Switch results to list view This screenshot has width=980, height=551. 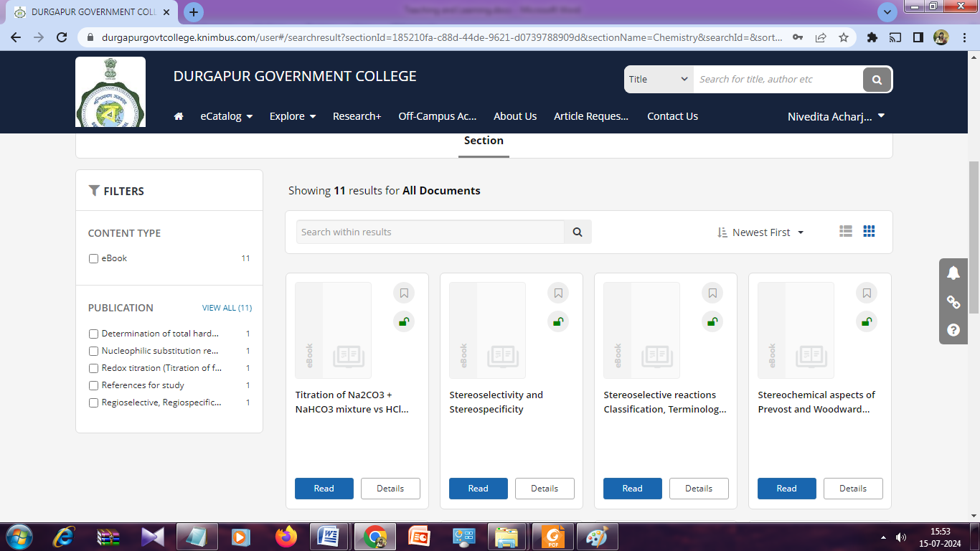coord(846,231)
